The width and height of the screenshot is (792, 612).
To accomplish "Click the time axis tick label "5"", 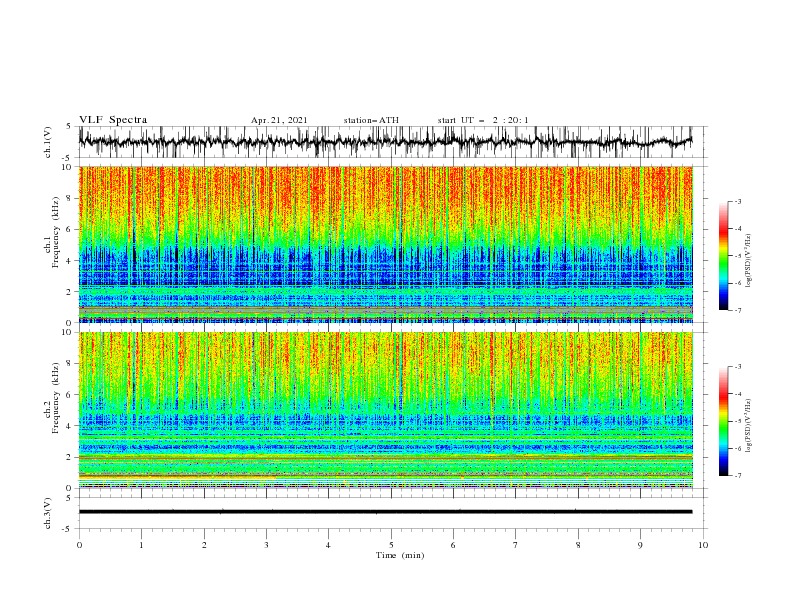I will pos(391,545).
